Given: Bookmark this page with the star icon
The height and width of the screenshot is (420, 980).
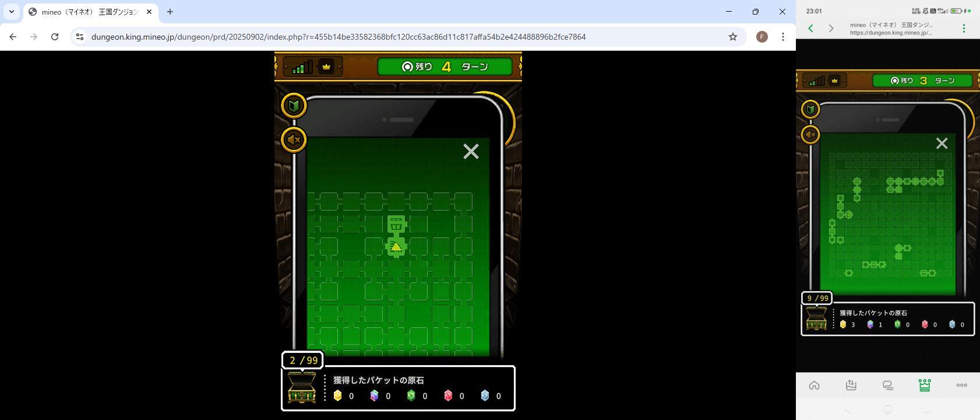Looking at the screenshot, I should 733,37.
